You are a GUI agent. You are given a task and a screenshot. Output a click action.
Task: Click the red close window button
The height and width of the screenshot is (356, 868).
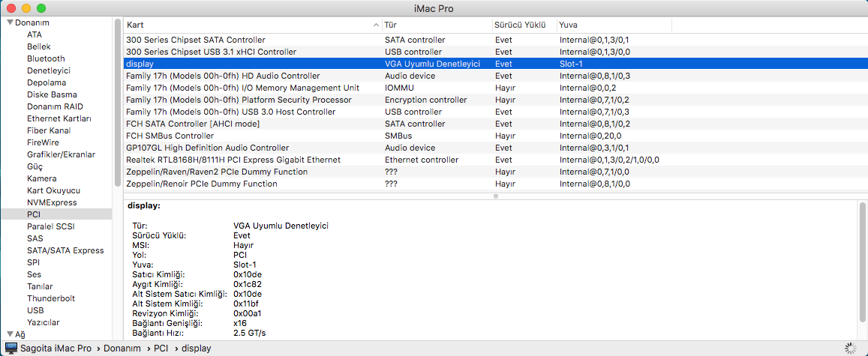[x=11, y=8]
